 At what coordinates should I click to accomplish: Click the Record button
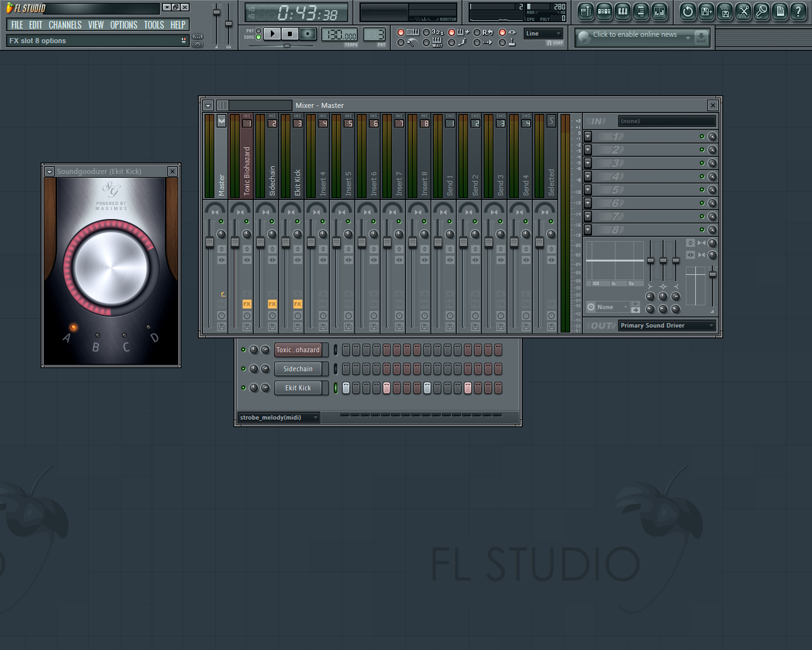308,34
